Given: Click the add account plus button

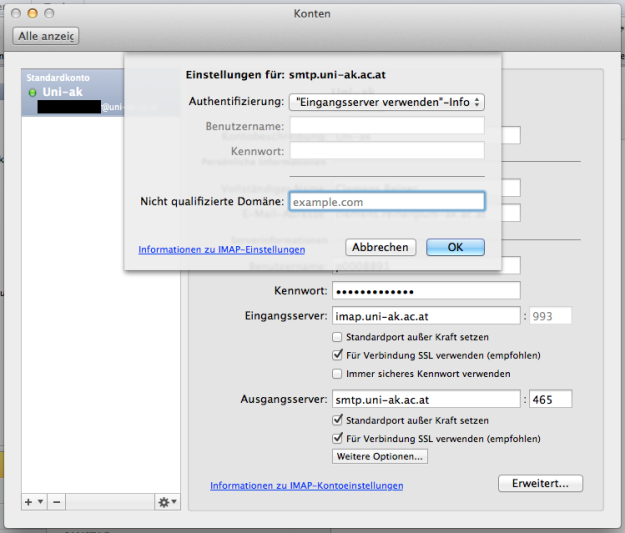Looking at the screenshot, I should (28, 501).
